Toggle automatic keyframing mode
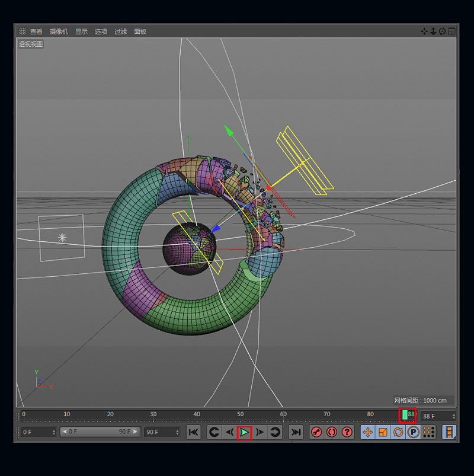 [331, 432]
